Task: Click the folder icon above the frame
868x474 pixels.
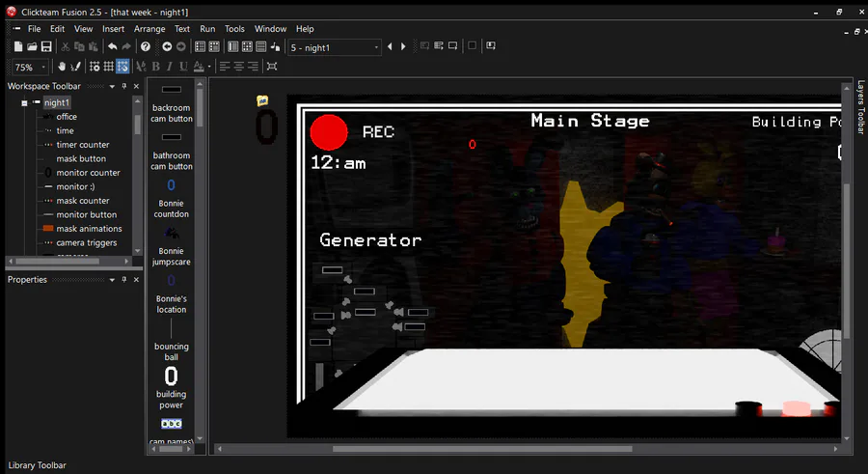Action: [262, 100]
